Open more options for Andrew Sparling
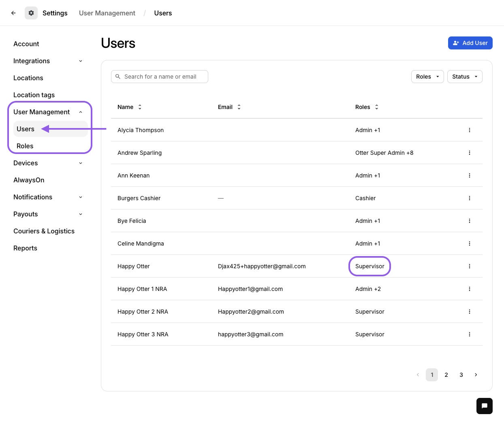This screenshot has height=421, width=504. [469, 153]
